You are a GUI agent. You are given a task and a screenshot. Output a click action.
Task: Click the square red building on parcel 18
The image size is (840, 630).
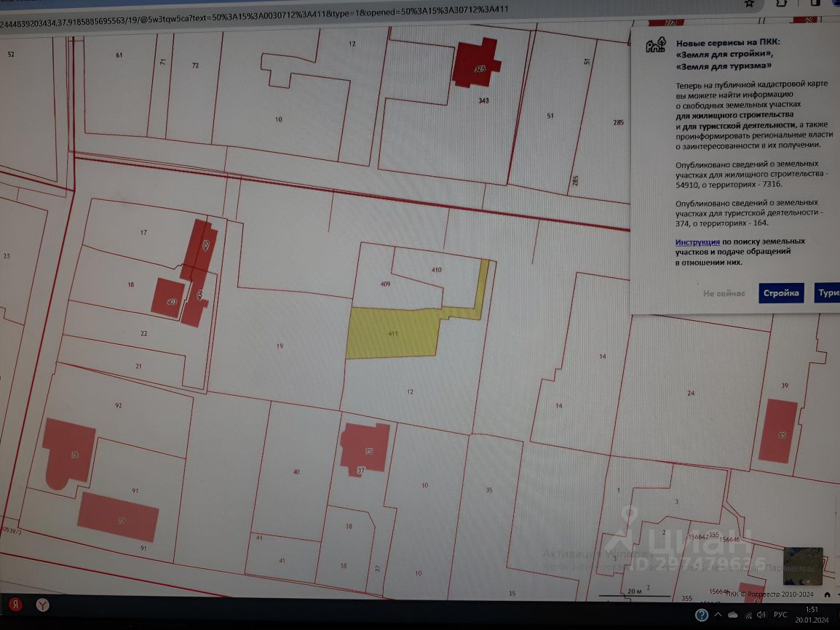pyautogui.click(x=167, y=298)
